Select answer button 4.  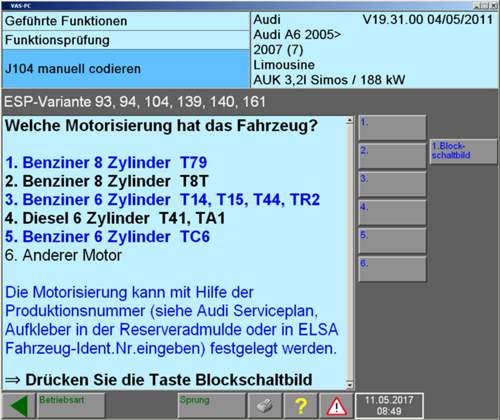[x=392, y=212]
